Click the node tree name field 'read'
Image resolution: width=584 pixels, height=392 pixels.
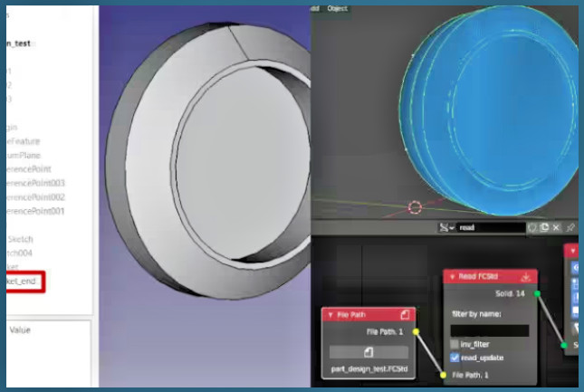click(491, 227)
